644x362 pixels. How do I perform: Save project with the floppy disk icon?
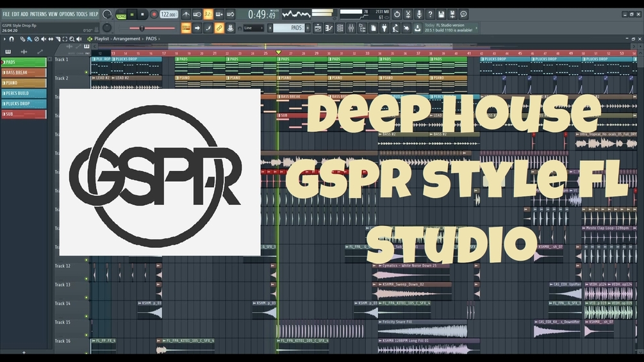click(x=442, y=14)
